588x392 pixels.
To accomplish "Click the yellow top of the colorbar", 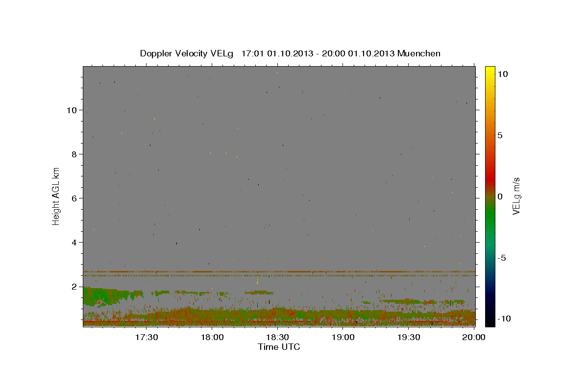I will (x=490, y=71).
